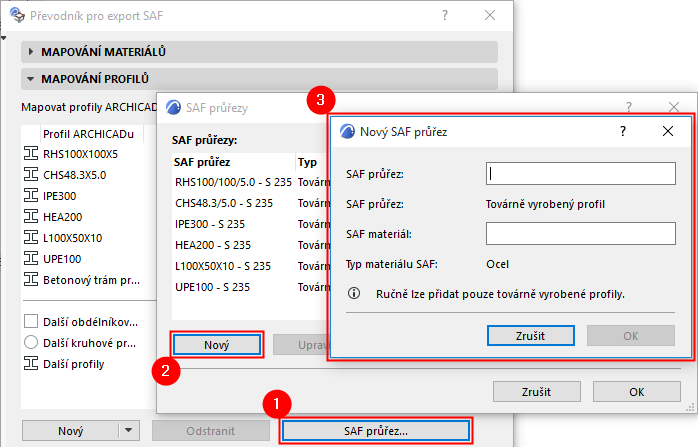Click circle icon of Další kruhové pr... row
Image resolution: width=698 pixels, height=447 pixels.
tap(31, 342)
